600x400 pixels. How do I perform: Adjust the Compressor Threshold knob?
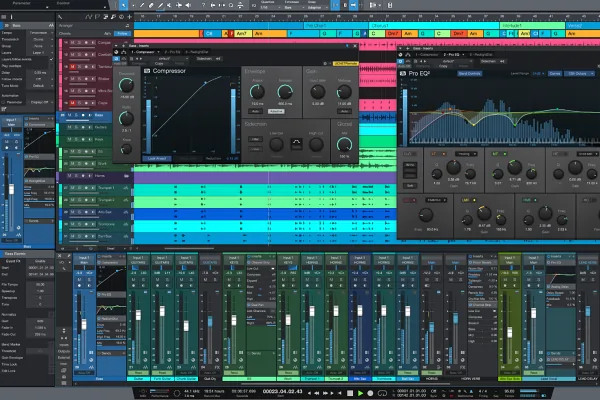[x=126, y=85]
